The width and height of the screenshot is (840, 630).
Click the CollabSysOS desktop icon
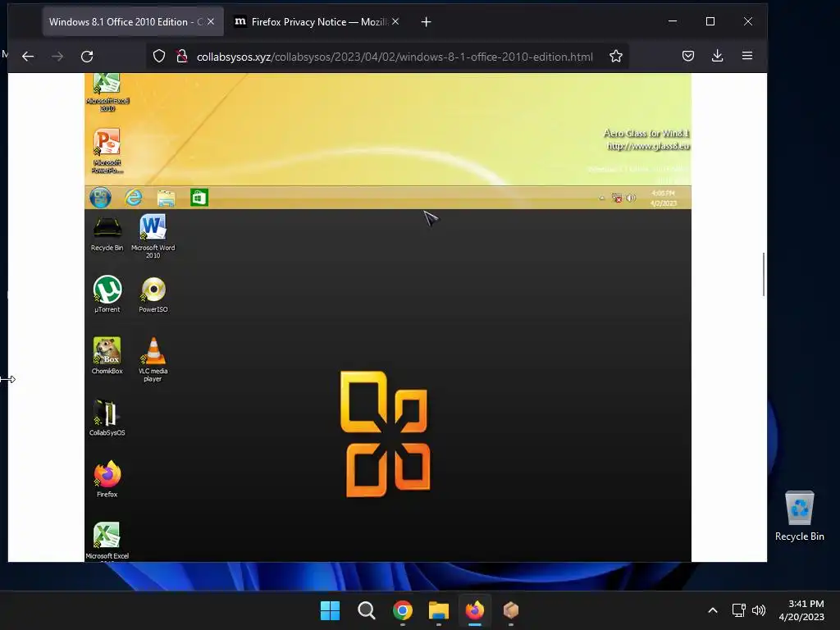[107, 418]
